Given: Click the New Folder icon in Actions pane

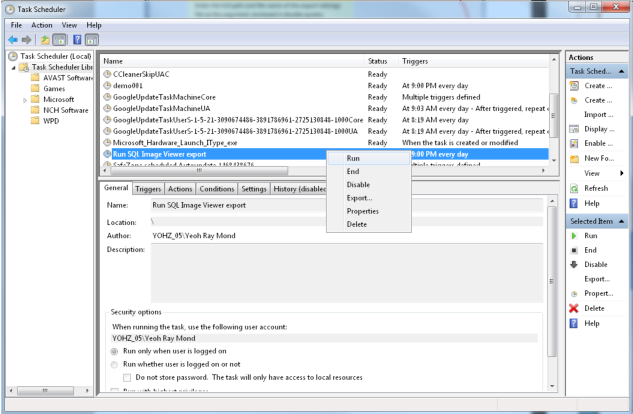Looking at the screenshot, I should [x=573, y=158].
